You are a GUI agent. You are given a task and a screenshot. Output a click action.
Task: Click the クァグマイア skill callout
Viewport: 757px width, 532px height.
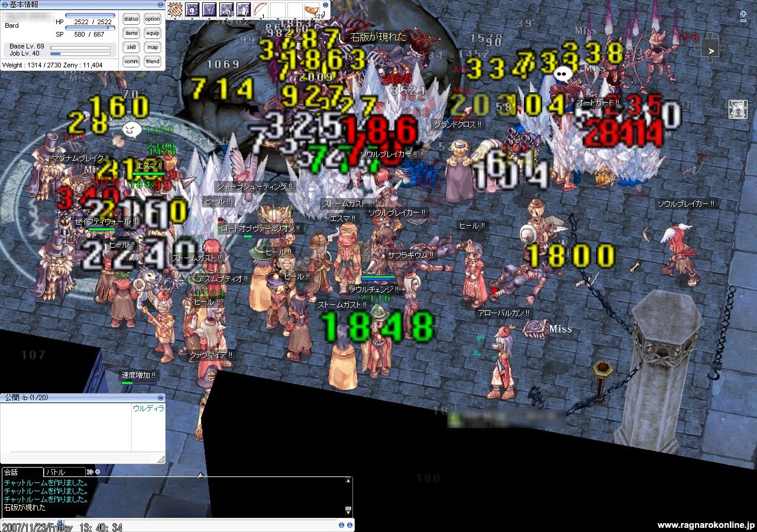[211, 355]
